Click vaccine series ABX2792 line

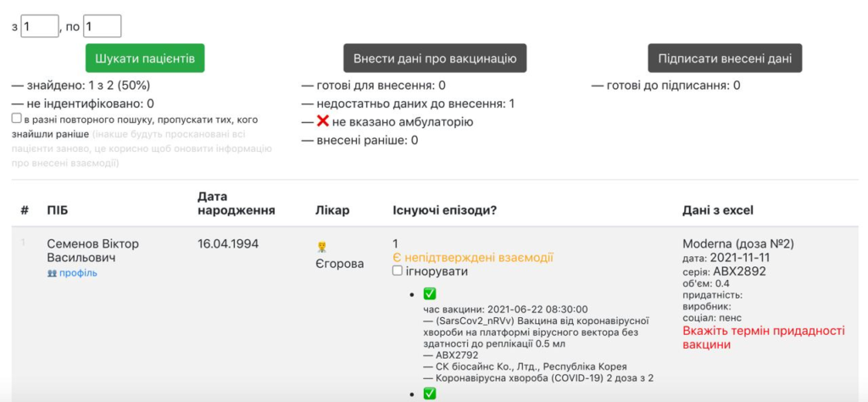coord(451,355)
